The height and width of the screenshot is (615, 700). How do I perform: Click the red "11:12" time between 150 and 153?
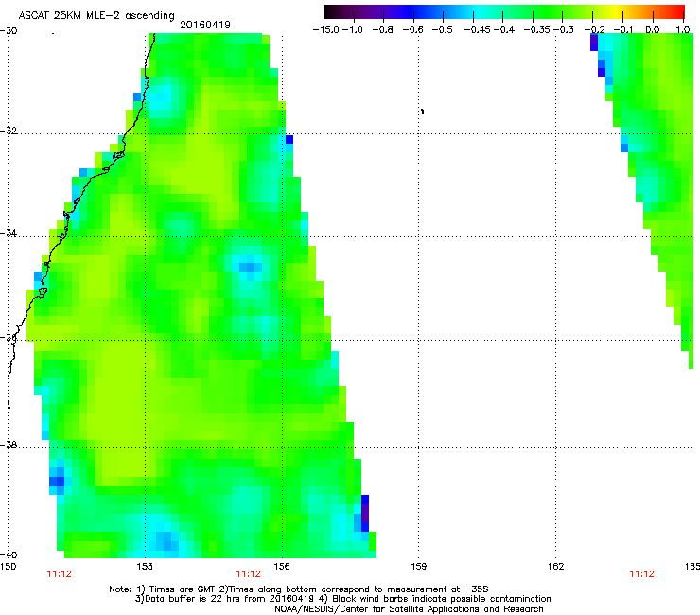(59, 574)
